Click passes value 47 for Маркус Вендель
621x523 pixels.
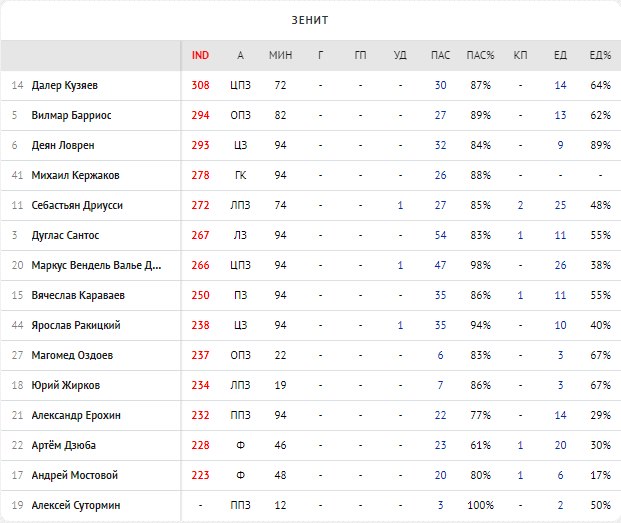click(x=440, y=265)
